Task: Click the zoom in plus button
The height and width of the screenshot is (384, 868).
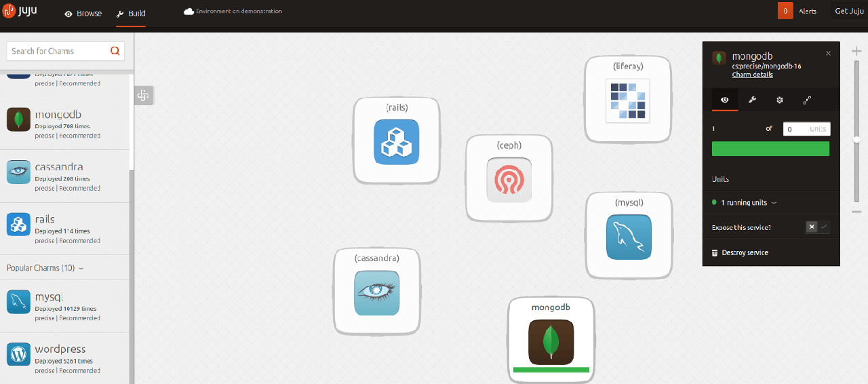Action: [856, 51]
